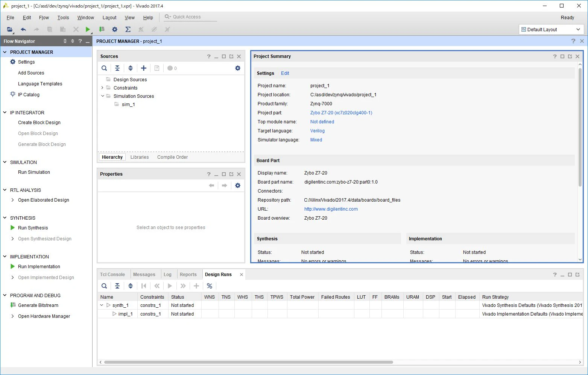Click the IP Catalog icon in Flow Navigator

point(13,94)
